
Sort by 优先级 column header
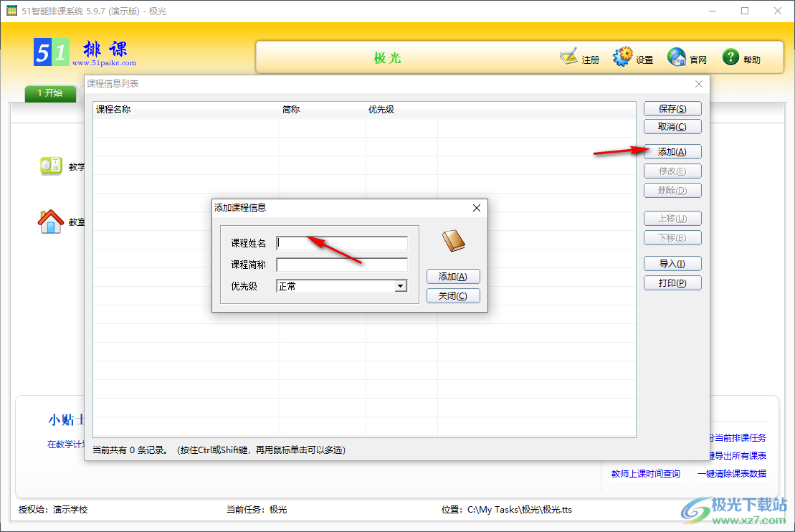coord(401,110)
